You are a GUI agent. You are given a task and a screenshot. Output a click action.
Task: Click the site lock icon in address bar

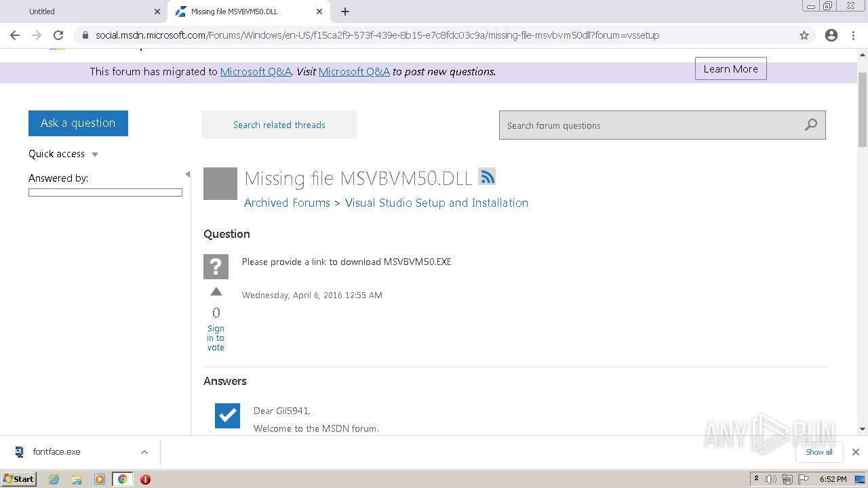point(85,35)
